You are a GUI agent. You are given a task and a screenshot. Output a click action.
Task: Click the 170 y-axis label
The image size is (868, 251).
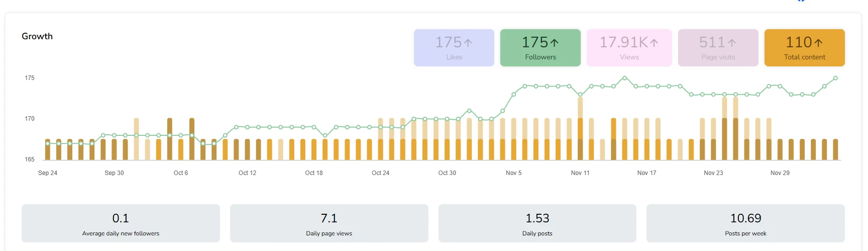click(x=30, y=119)
